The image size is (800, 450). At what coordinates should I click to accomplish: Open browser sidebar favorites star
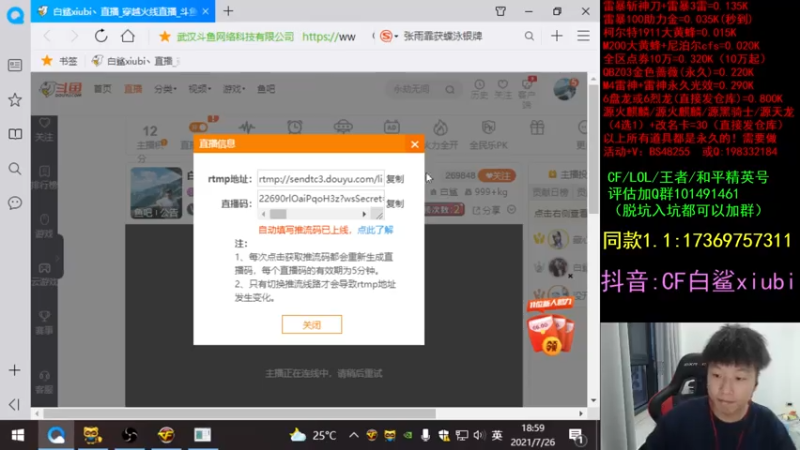pyautogui.click(x=15, y=99)
